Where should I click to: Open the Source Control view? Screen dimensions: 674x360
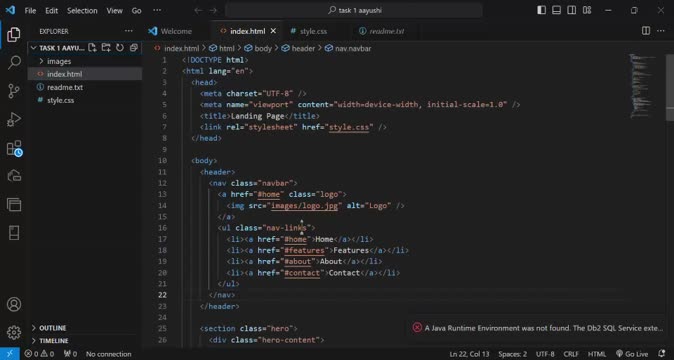click(14, 91)
